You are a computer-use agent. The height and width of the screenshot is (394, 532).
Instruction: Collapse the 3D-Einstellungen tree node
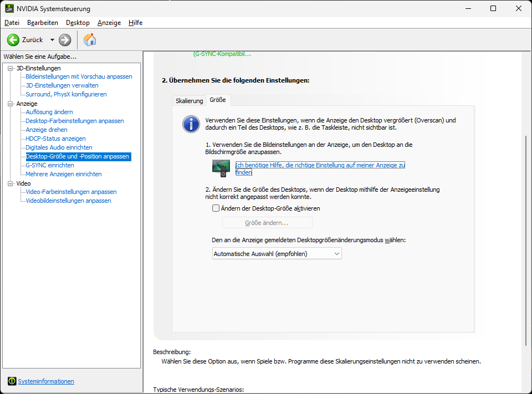pos(10,68)
